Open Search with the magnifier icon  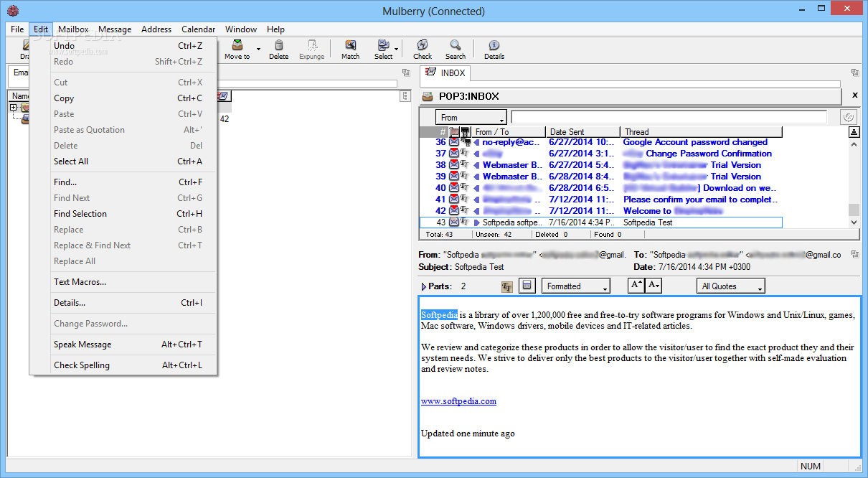click(x=456, y=45)
